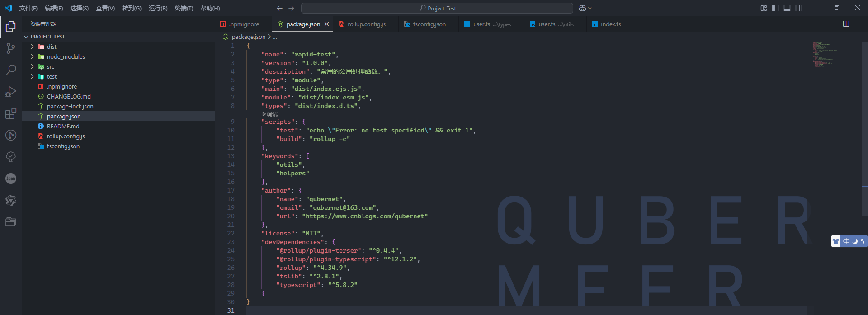Toggle the Primary Side Bar
Viewport: 868px width, 315px height.
pyautogui.click(x=775, y=8)
